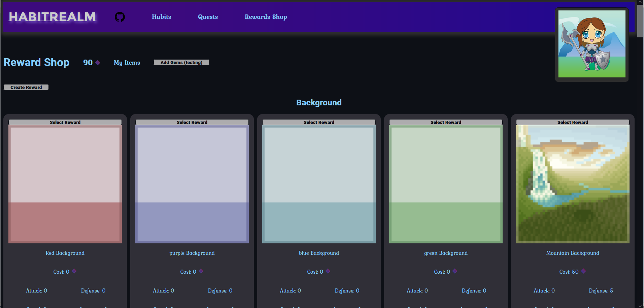Click the 'Background' section heading
644x308 pixels.
(319, 103)
